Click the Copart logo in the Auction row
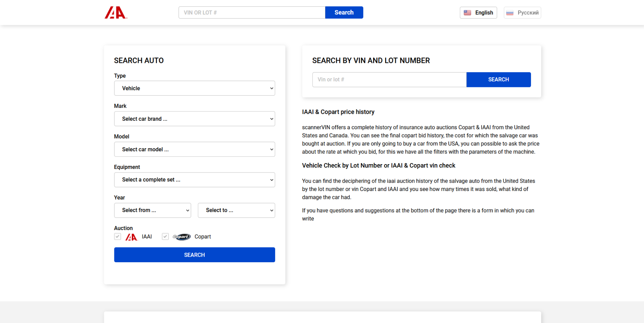This screenshot has height=323, width=644. pos(182,237)
